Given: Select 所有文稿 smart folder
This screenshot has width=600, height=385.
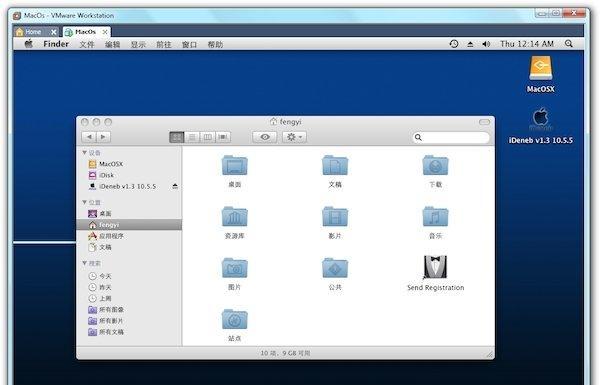Looking at the screenshot, I should pyautogui.click(x=129, y=332).
